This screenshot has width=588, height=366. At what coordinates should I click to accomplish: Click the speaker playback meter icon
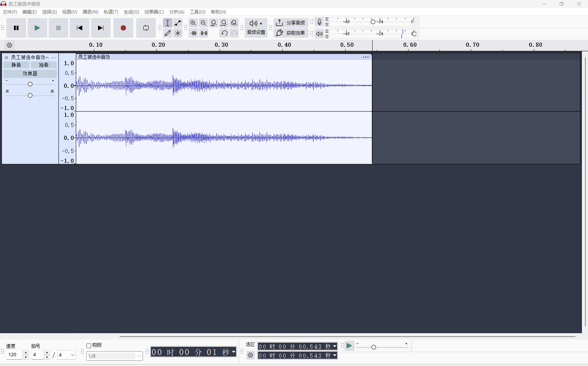point(319,34)
